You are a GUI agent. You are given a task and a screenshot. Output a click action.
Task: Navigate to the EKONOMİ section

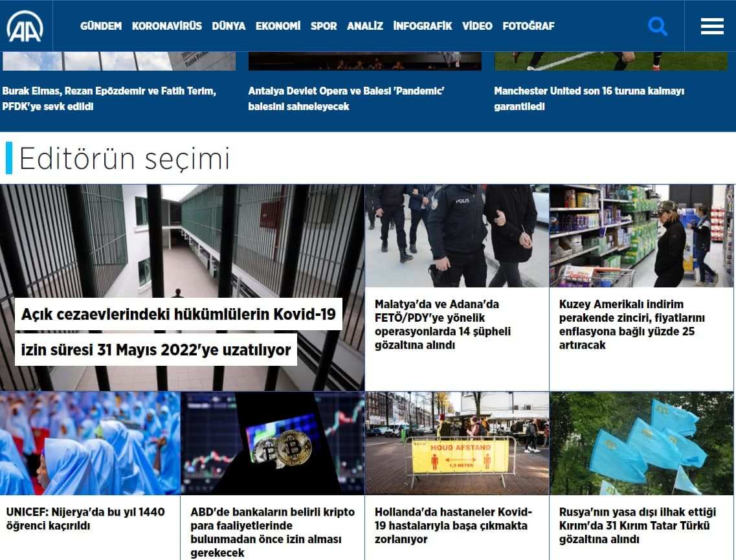(278, 26)
